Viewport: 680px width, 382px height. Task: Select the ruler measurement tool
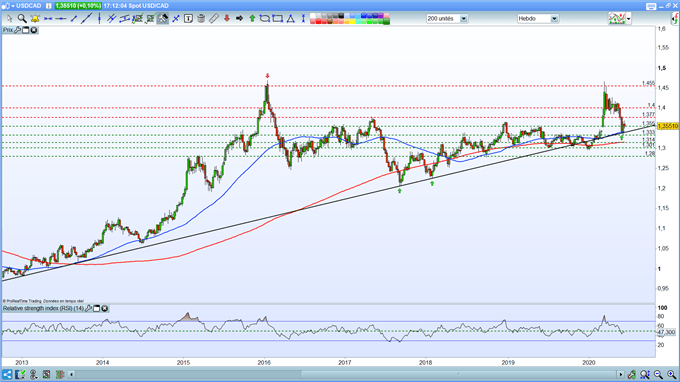click(214, 19)
